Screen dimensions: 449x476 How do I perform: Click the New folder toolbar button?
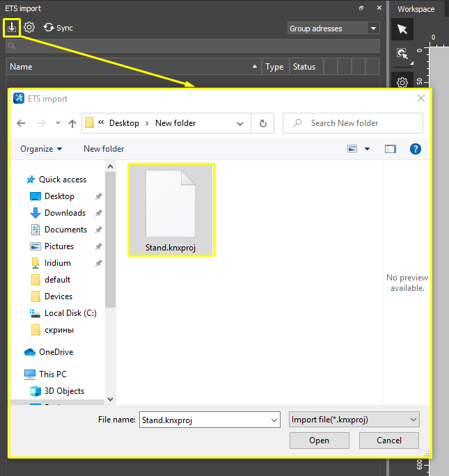point(104,149)
